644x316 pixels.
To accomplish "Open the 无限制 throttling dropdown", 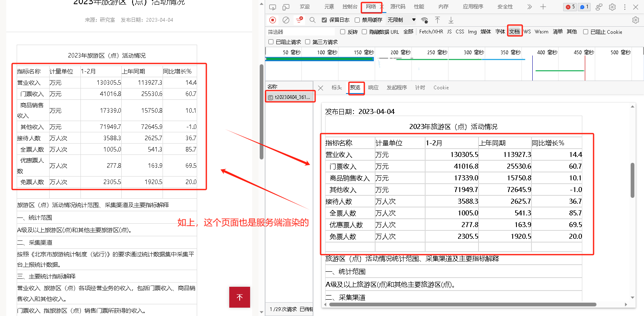I will point(400,20).
